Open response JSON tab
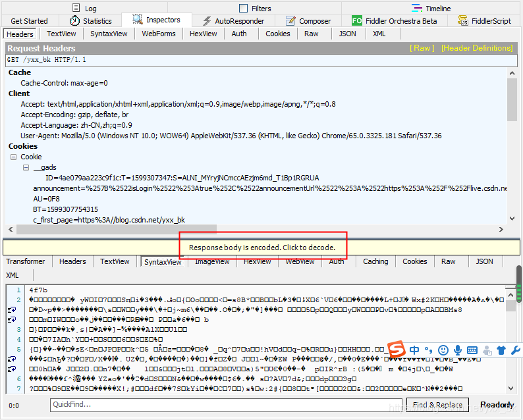Viewport: 523px width, 420px height. tap(484, 261)
